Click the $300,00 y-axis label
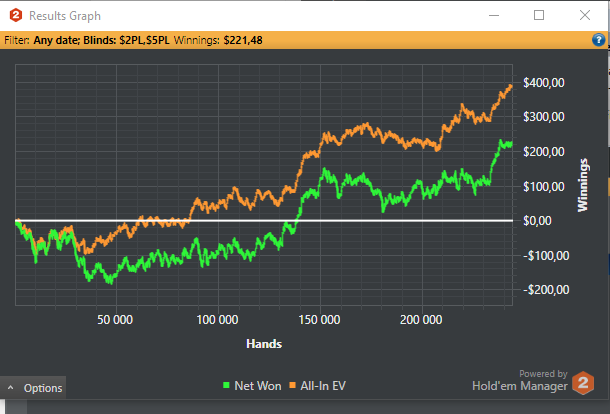 [543, 117]
